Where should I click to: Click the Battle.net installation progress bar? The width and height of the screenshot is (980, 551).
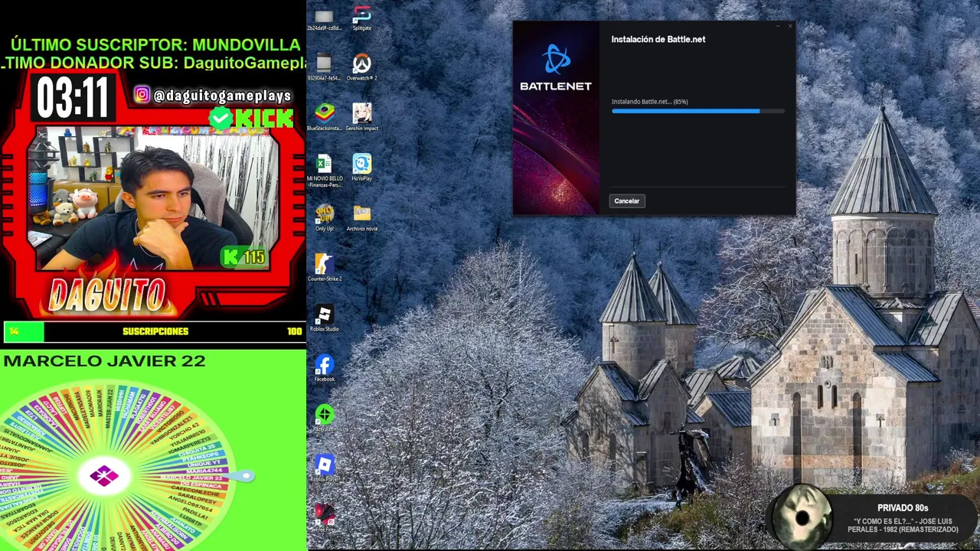(x=697, y=111)
